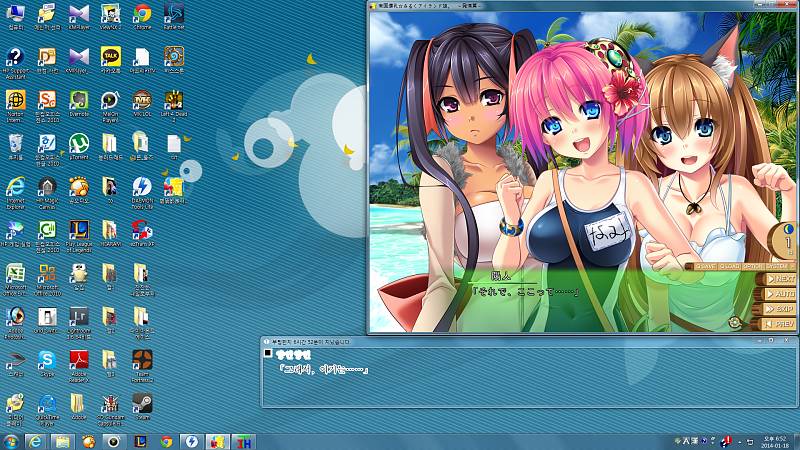Open the Chrome desktop shortcut
This screenshot has width=800, height=450.
[142, 15]
